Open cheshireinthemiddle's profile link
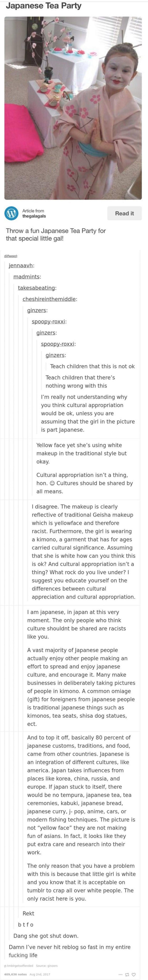 [50, 299]
